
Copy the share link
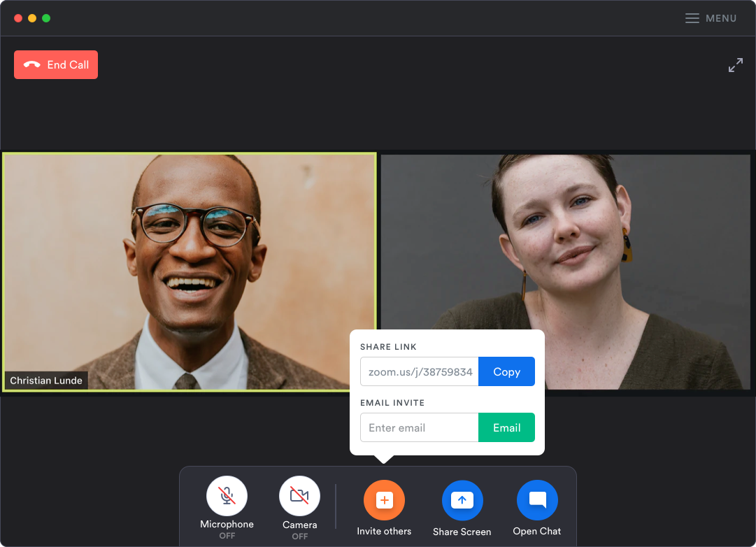(x=506, y=371)
